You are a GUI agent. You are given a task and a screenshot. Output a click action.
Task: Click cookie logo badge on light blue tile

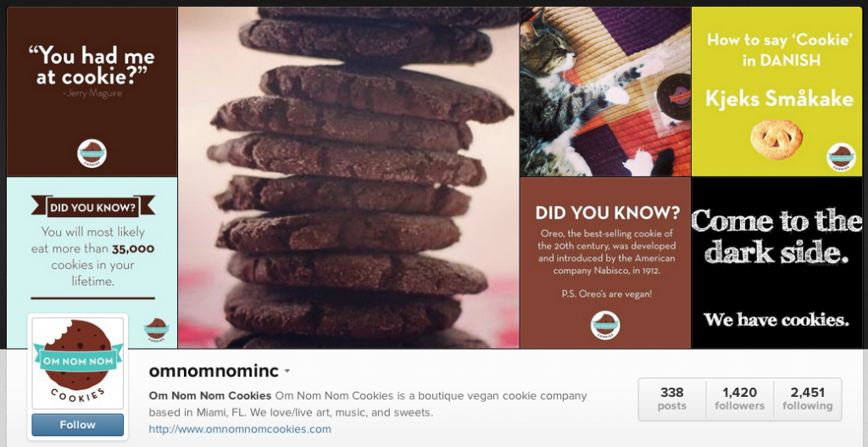click(x=157, y=330)
